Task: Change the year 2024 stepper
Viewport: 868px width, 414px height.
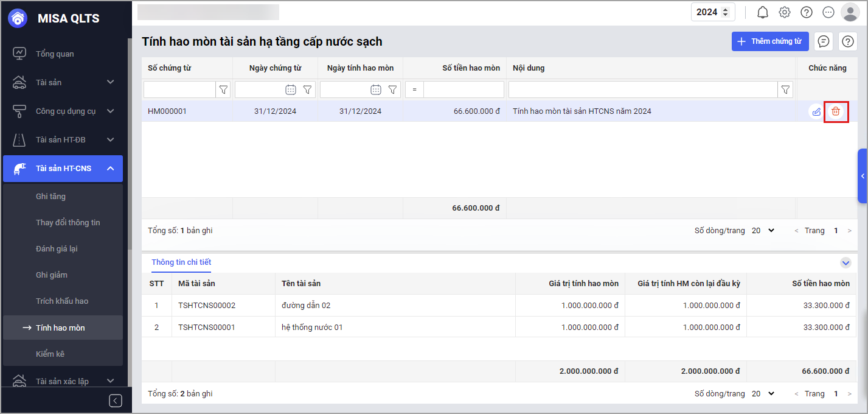Action: coord(724,12)
